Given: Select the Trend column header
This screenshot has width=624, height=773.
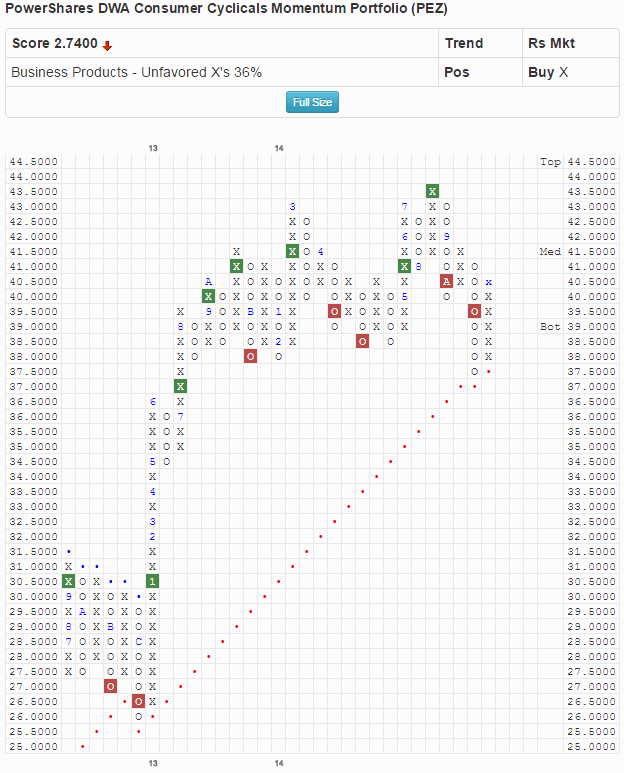Looking at the screenshot, I should 463,43.
